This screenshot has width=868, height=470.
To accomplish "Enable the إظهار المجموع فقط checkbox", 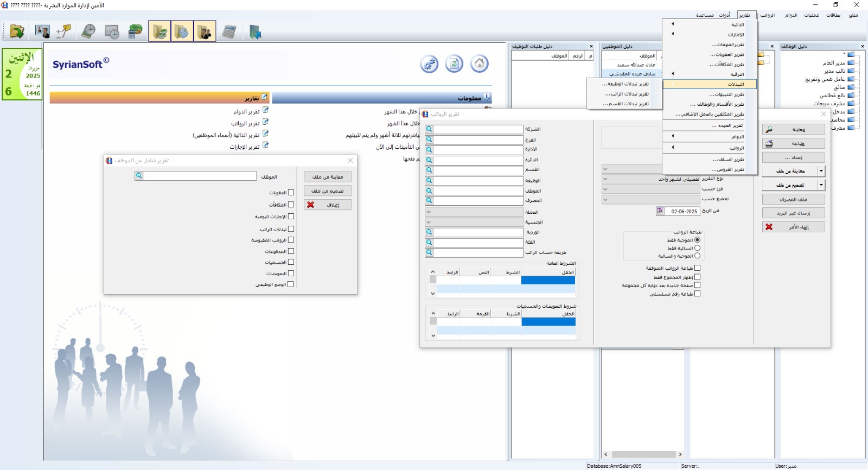I will (x=698, y=277).
